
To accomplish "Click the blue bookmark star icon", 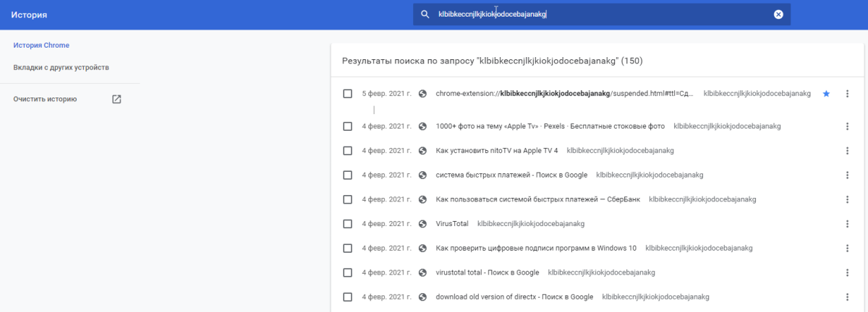I will [826, 94].
